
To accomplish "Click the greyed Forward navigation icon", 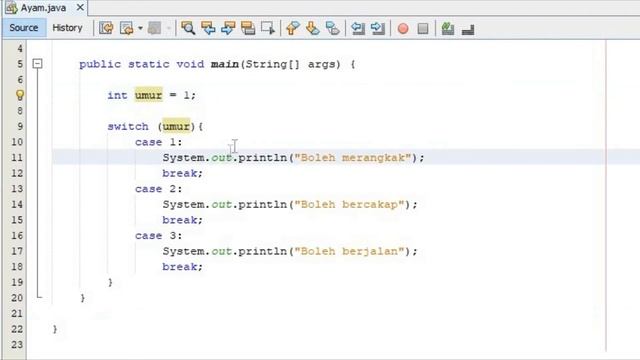I will (155, 28).
